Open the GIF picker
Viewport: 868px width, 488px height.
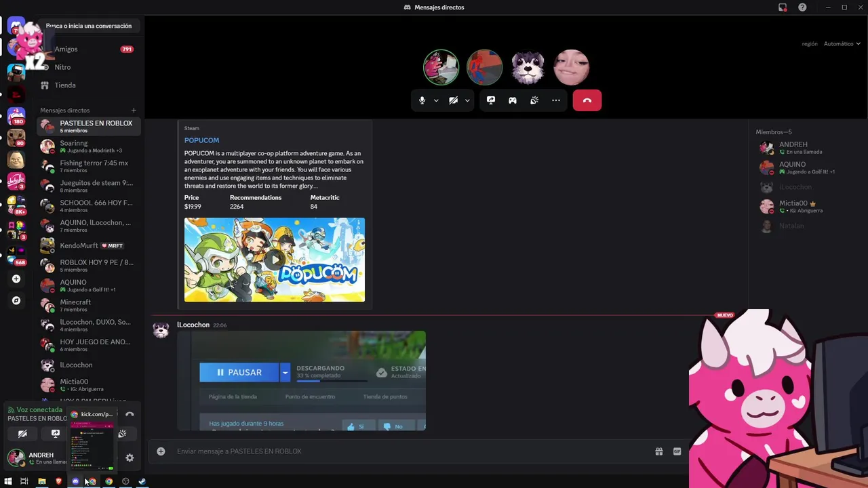[x=677, y=451]
